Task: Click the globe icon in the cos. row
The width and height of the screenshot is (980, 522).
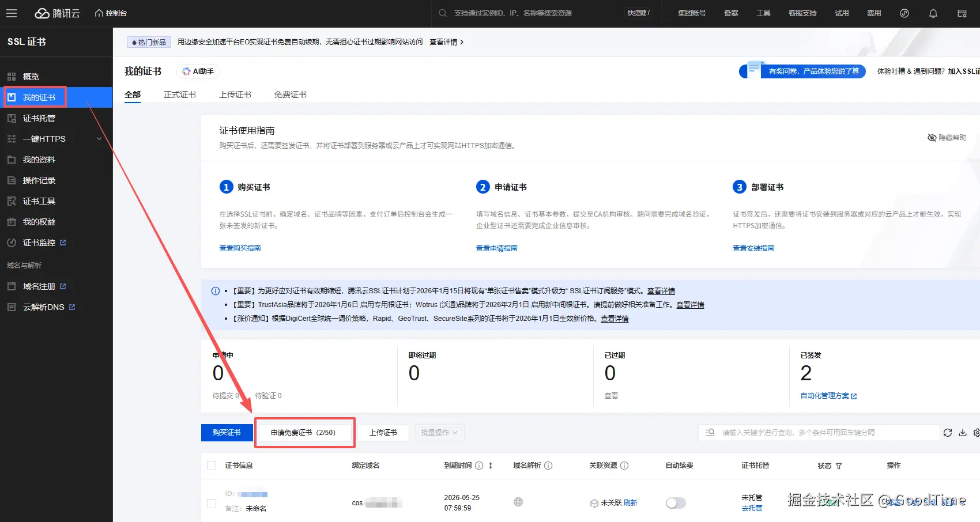Action: click(518, 502)
